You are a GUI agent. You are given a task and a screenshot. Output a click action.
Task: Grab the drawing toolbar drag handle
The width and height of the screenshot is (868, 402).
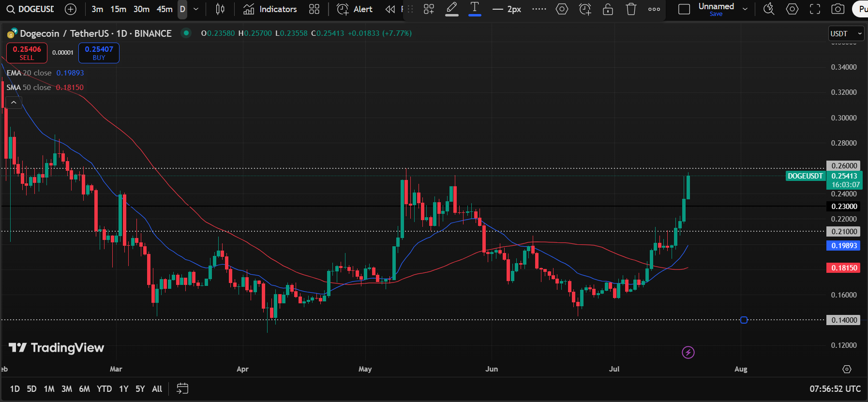coord(410,9)
